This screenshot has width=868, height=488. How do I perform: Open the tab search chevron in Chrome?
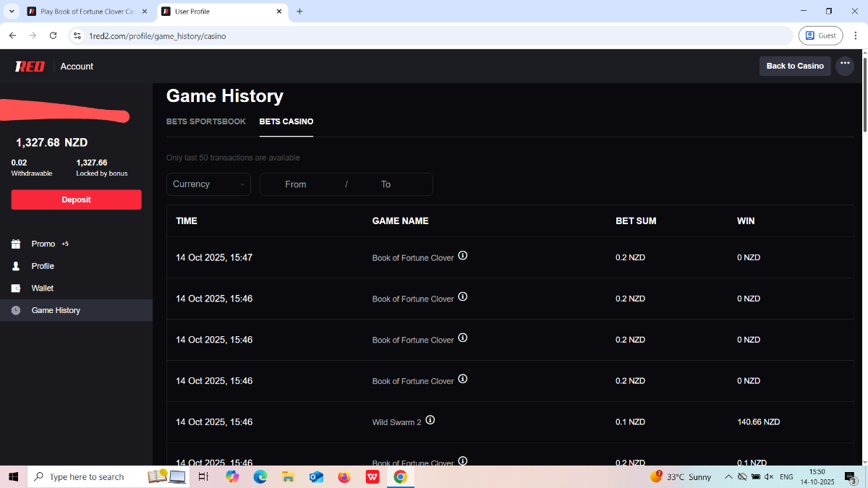coord(12,12)
